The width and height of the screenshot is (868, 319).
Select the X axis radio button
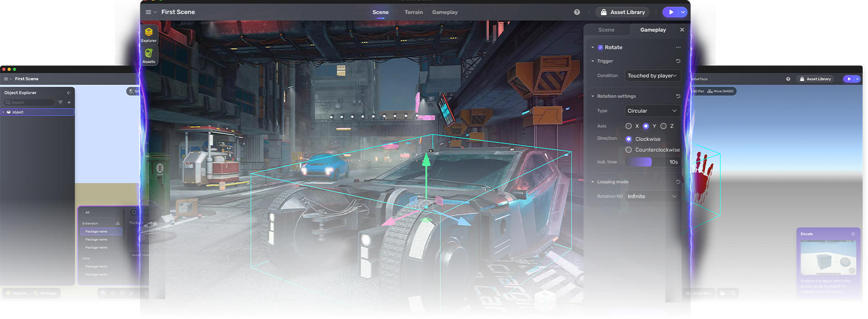coord(629,126)
